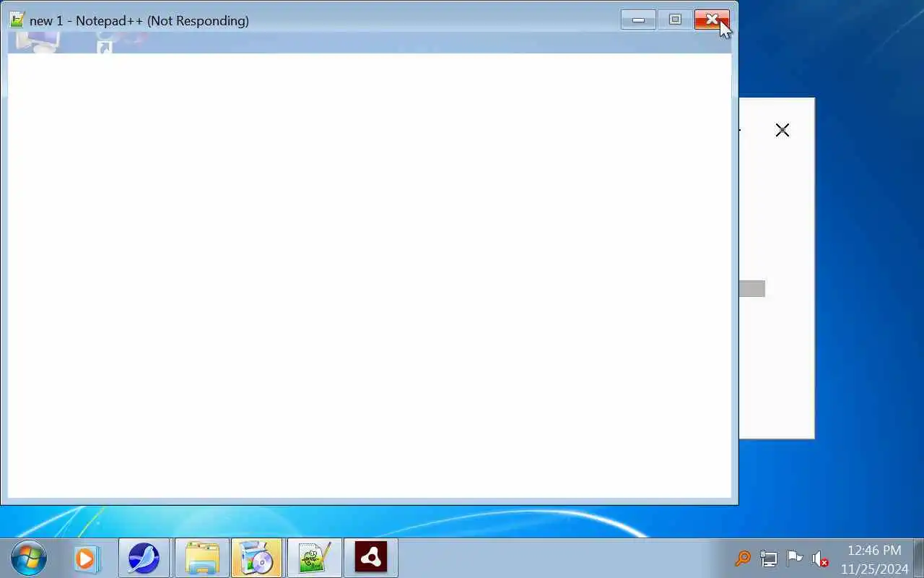The width and height of the screenshot is (924, 578).
Task: Open network status tray icon
Action: point(769,558)
